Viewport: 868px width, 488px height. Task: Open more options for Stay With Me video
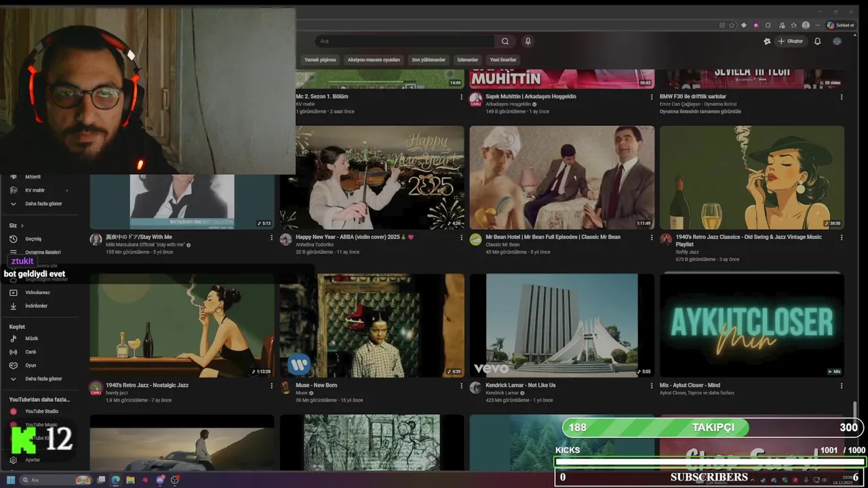272,238
